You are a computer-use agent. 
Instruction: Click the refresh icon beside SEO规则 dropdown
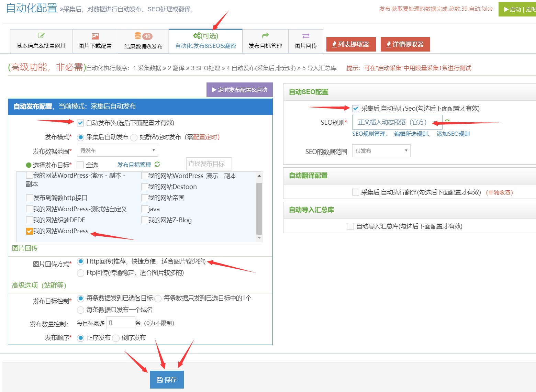coord(447,121)
